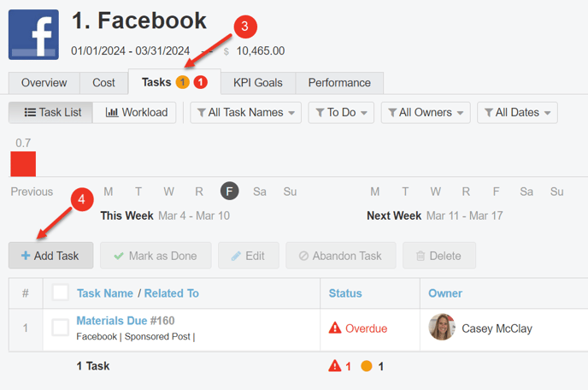This screenshot has height=390, width=588.
Task: Toggle the select-all tasks checkbox in header
Action: (x=61, y=292)
